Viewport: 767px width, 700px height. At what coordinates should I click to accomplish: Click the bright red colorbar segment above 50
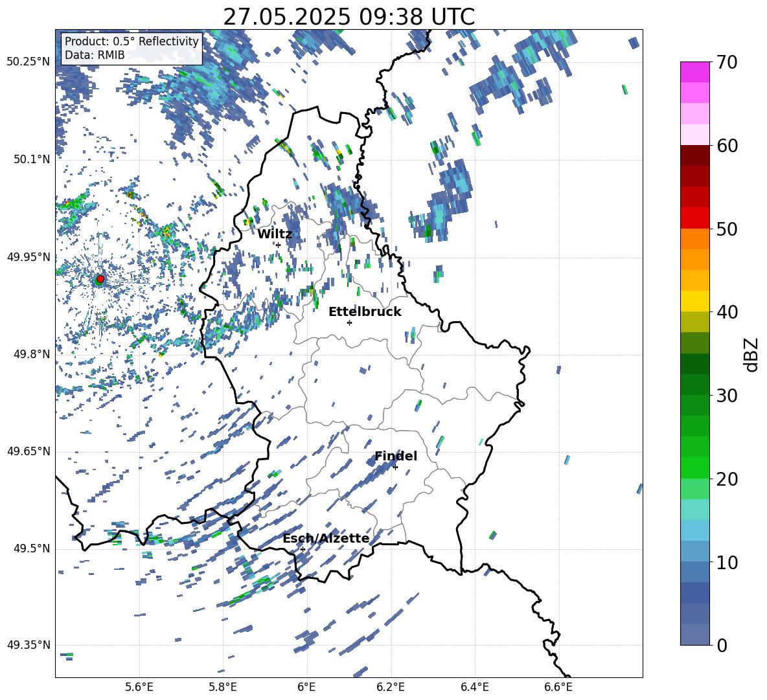[695, 218]
